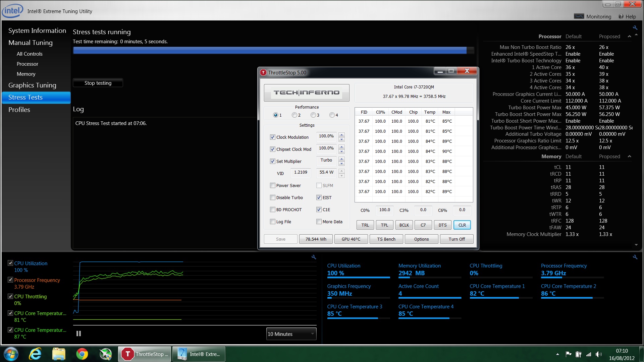Click the wrench icon above the monitoring graph
This screenshot has height=362, width=644.
pos(314,257)
